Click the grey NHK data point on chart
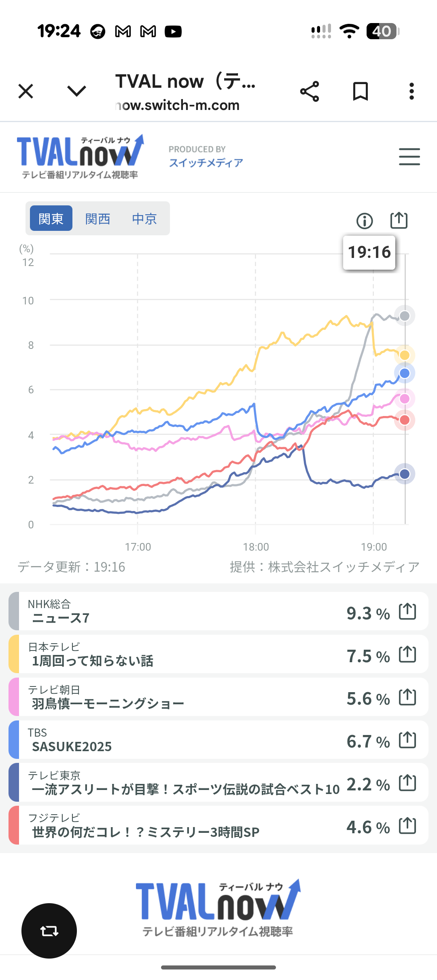Viewport: 437px width, 980px height. coord(405,316)
